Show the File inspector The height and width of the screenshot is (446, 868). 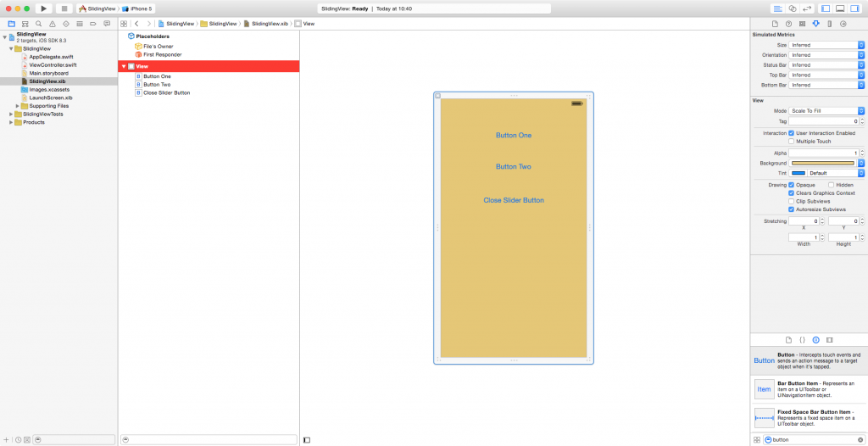tap(775, 24)
